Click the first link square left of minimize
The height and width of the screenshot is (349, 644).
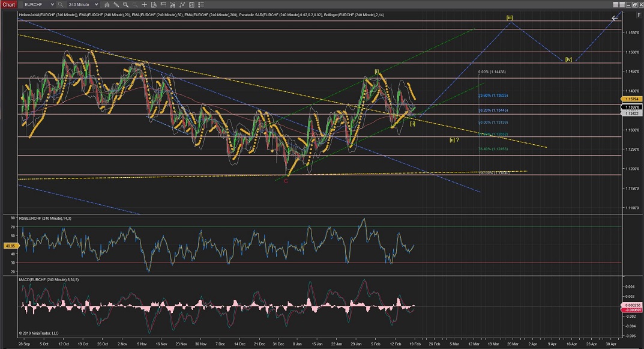[616, 5]
